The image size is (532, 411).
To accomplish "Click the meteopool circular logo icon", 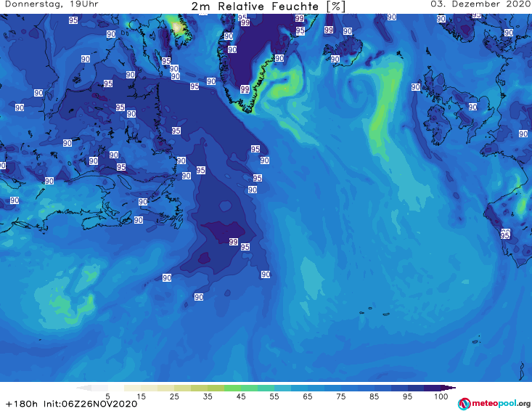I will click(464, 404).
